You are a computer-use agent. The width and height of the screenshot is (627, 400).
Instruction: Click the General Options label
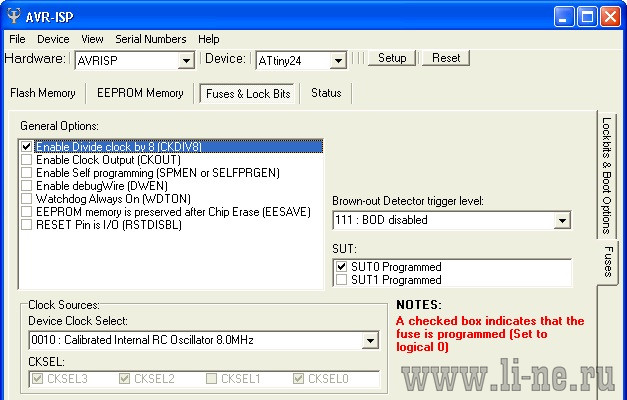(59, 126)
